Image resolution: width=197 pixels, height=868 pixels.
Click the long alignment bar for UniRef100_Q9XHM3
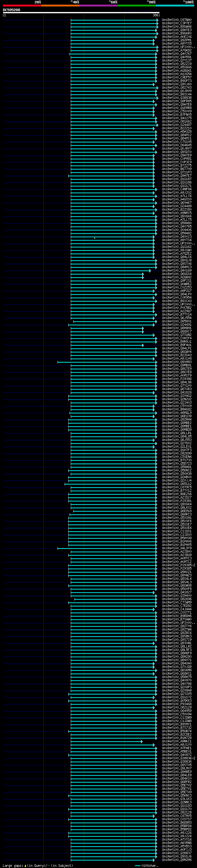pos(107,362)
